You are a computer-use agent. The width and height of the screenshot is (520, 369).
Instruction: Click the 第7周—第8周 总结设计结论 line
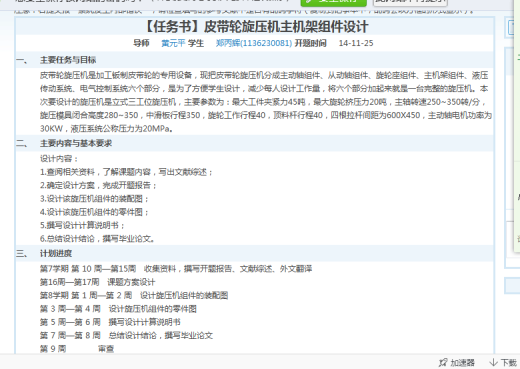click(x=126, y=335)
